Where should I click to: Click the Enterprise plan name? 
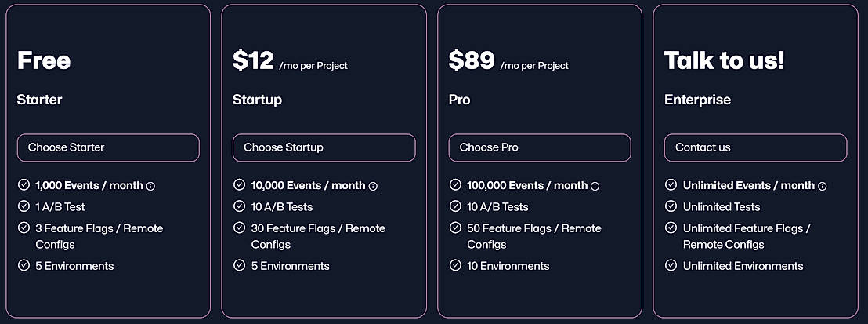coord(697,100)
